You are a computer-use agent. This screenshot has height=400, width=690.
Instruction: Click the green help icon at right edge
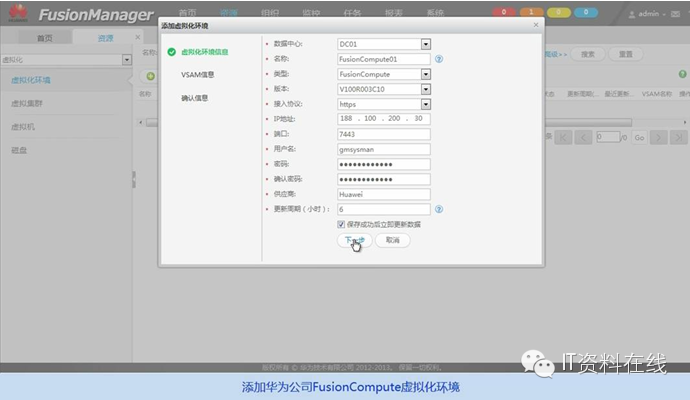(x=683, y=74)
